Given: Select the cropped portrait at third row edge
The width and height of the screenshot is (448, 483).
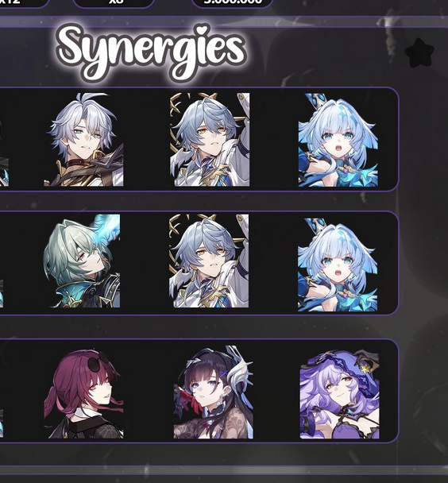Looking at the screenshot, I should [2, 423].
